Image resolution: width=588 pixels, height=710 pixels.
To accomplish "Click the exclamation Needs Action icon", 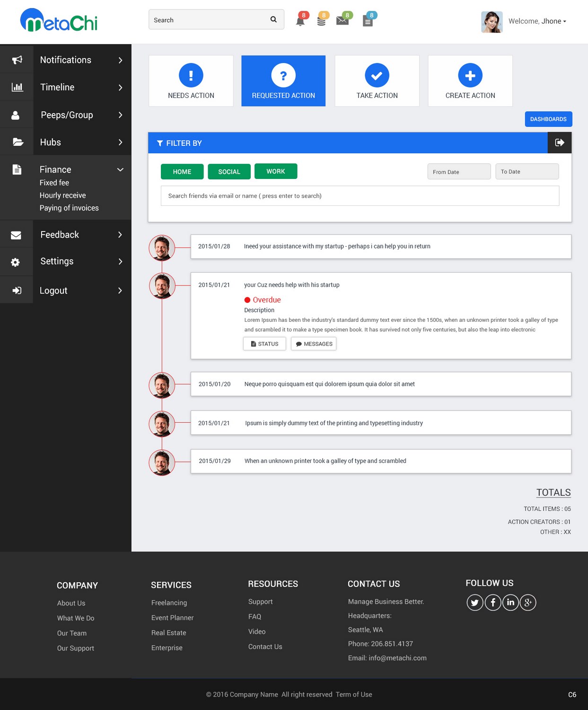I will [191, 75].
